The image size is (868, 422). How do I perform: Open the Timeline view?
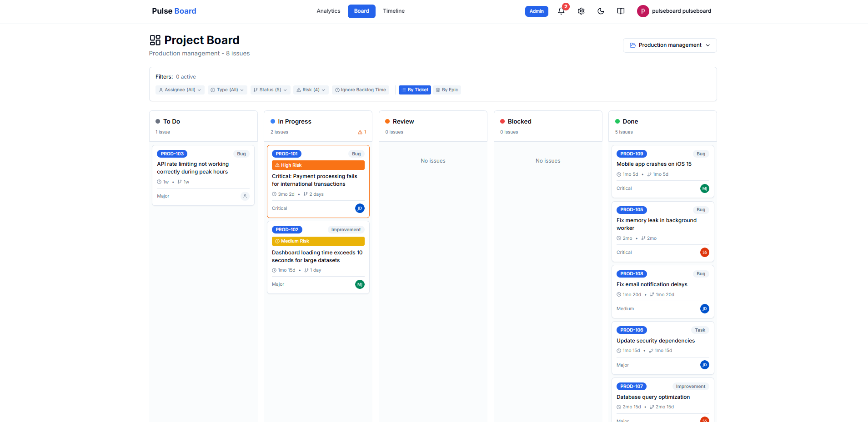[393, 10]
